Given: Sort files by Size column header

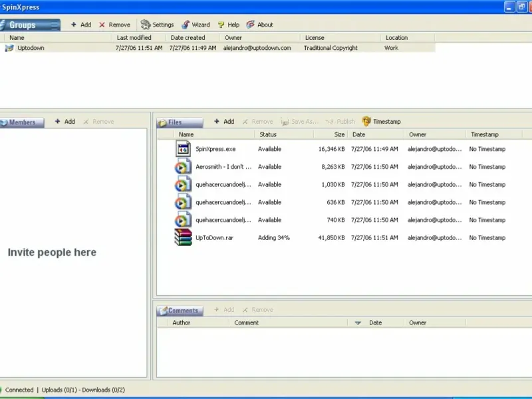Looking at the screenshot, I should [x=339, y=134].
